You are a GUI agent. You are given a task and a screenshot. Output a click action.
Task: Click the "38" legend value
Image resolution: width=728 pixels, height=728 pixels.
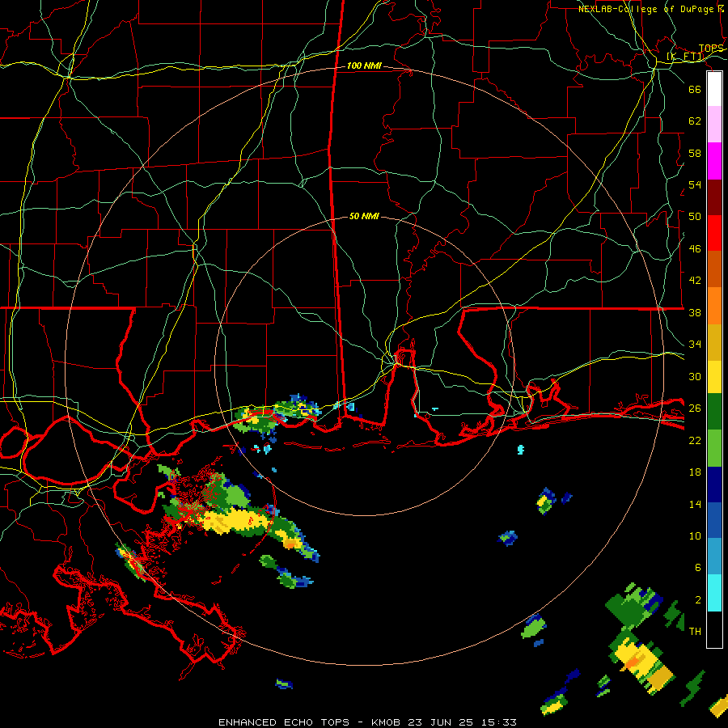(695, 312)
